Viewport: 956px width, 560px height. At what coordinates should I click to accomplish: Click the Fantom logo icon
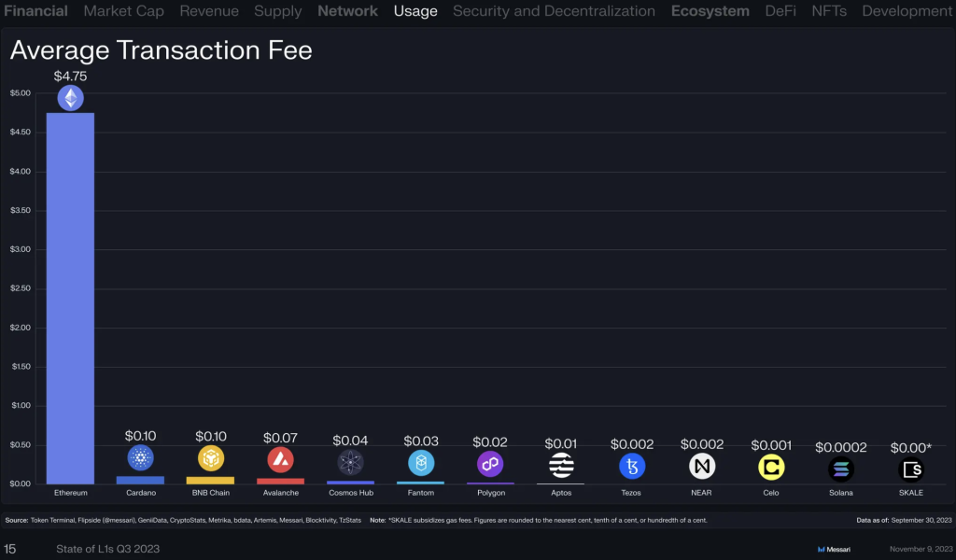(x=421, y=463)
